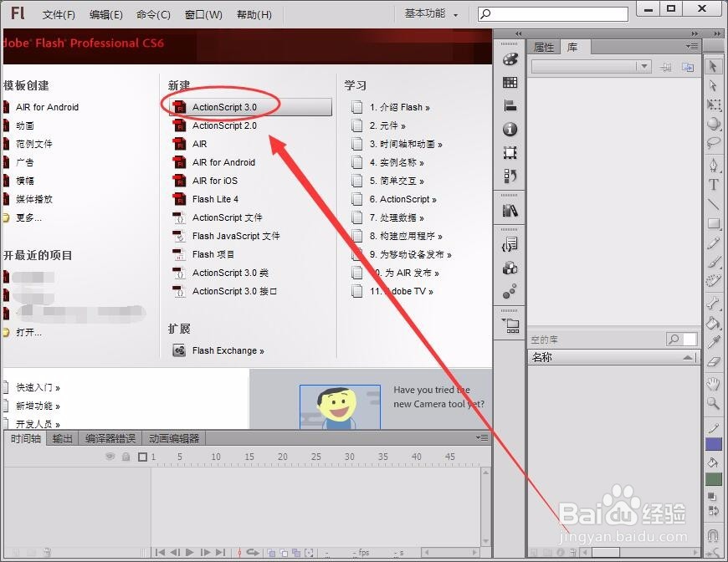Create a new ActionScript 2.0 document
Viewport: 728px width, 562px height.
224,125
